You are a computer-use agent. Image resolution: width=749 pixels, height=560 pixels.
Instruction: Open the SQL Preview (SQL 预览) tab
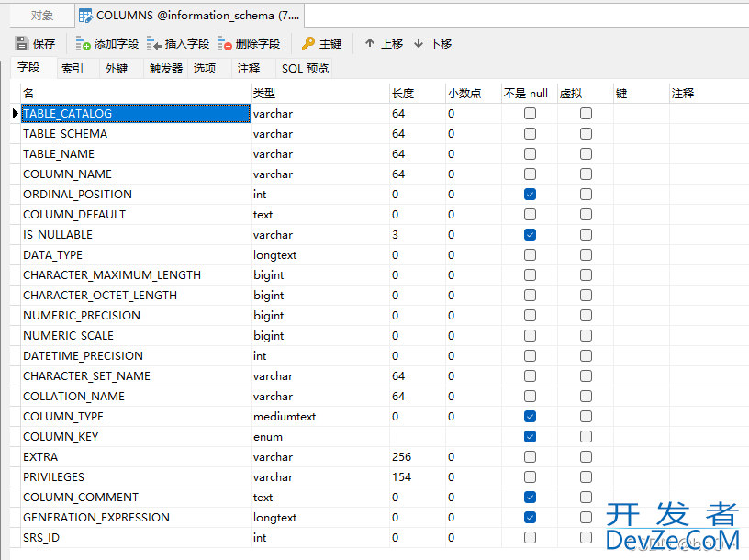pyautogui.click(x=306, y=69)
